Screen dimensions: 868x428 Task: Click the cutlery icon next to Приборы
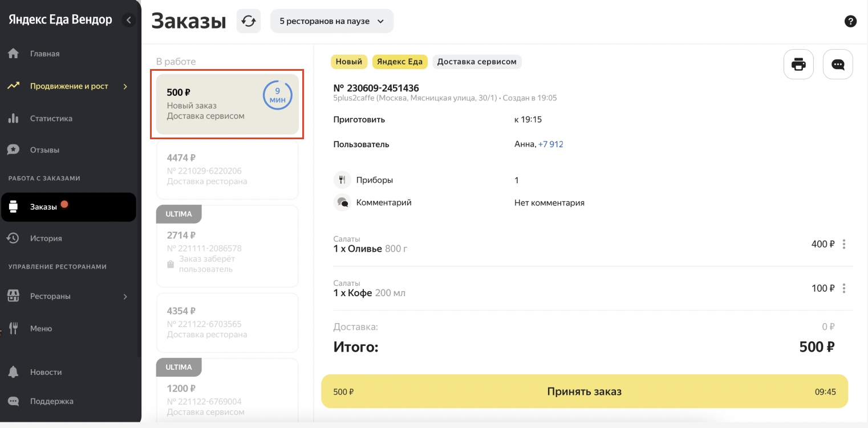click(x=342, y=180)
